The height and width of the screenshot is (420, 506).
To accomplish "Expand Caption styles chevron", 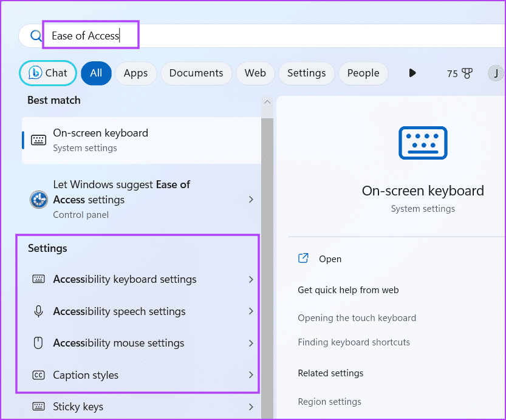I will 251,374.
